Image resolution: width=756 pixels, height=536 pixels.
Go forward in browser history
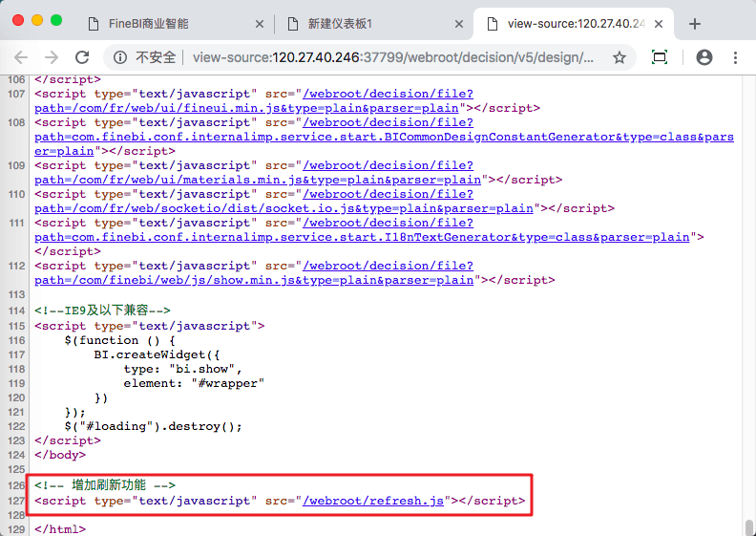[x=52, y=58]
